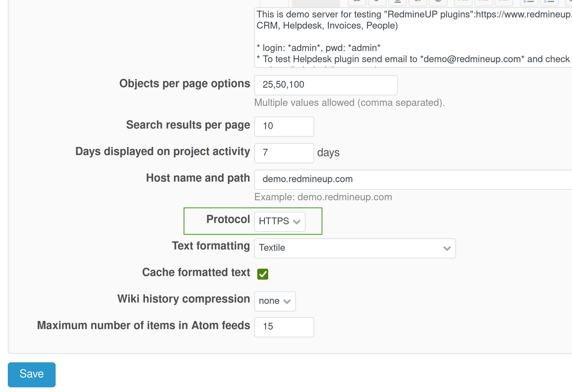The height and width of the screenshot is (392, 572).
Task: Apply Heading 1 style from the toolbar
Action: [x=463, y=2]
